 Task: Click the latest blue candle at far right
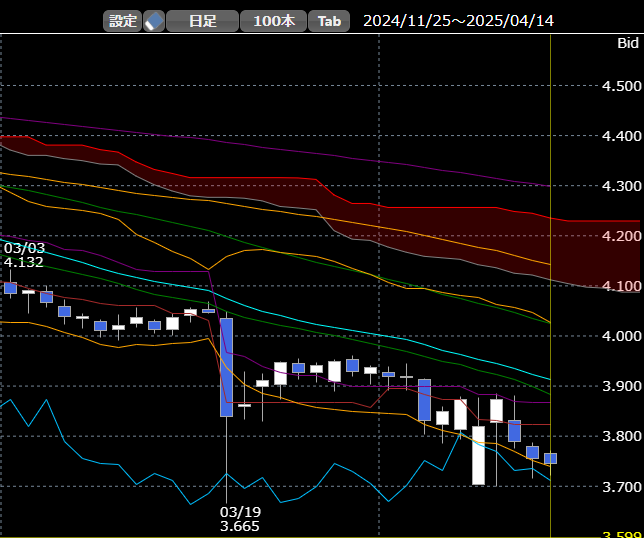click(550, 458)
